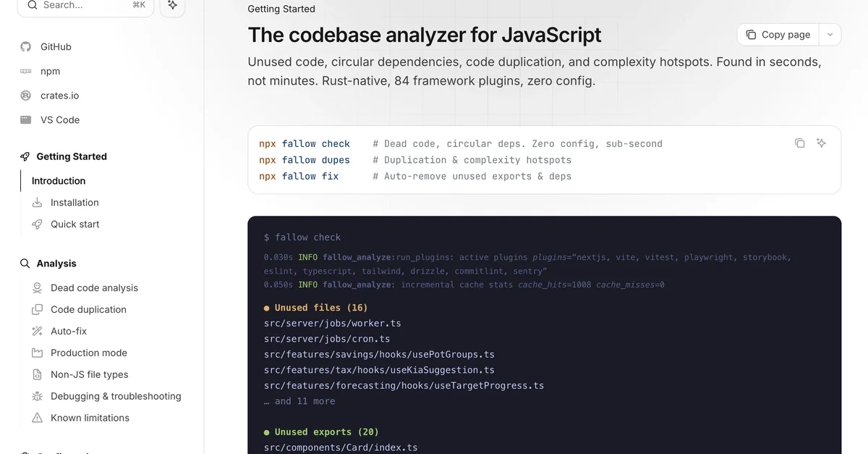The image size is (868, 454).
Task: Go to Production mode page
Action: point(89,353)
